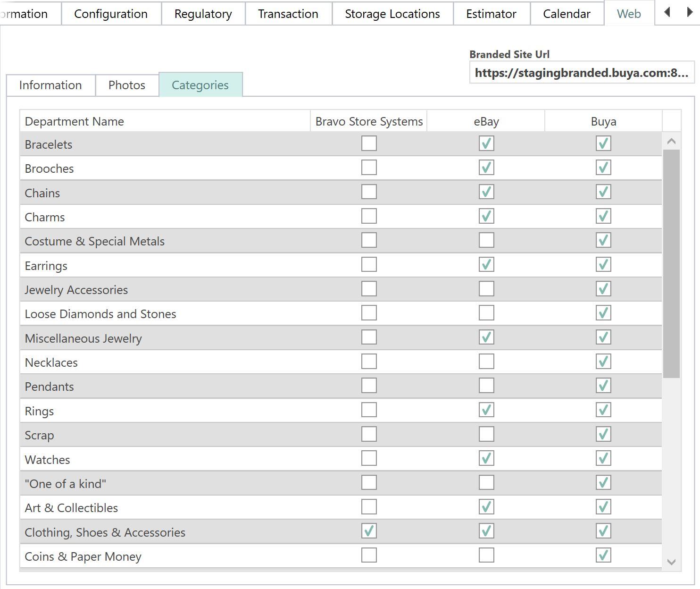Check Bravo Store Systems for Scrap

click(369, 434)
